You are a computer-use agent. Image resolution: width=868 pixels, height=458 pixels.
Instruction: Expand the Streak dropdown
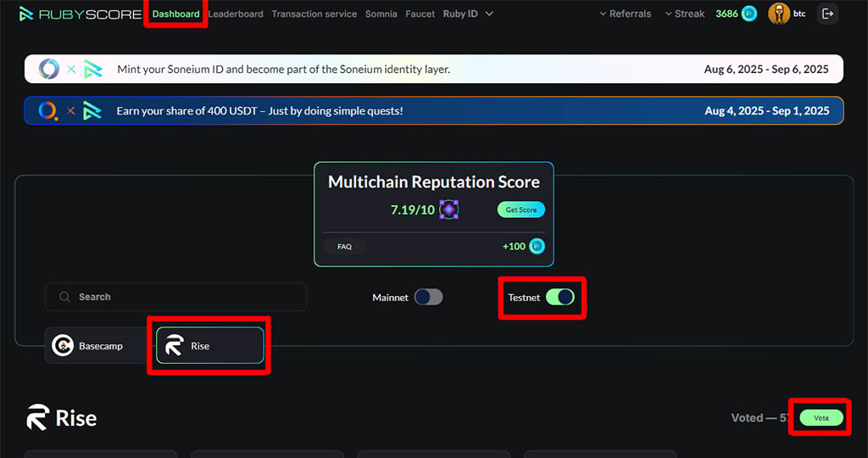(x=685, y=14)
